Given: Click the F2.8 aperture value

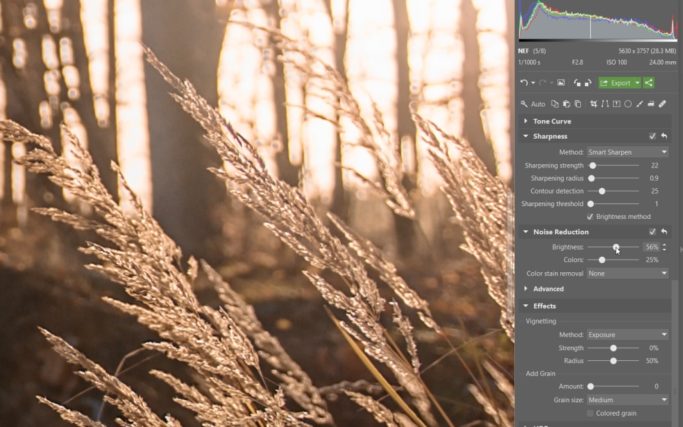Looking at the screenshot, I should click(x=578, y=62).
